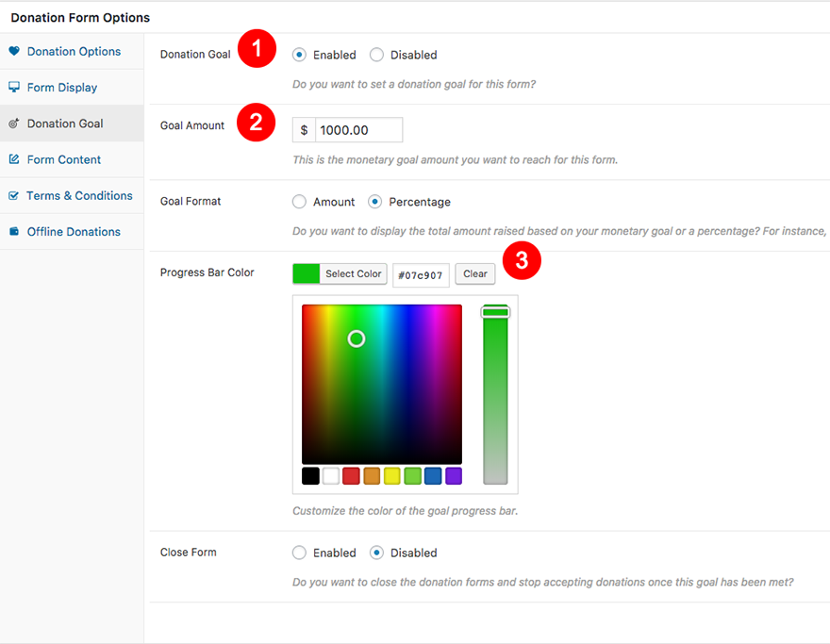Screen dimensions: 830x644
Task: Click the edit icon beside Form Content
Action: (14, 159)
